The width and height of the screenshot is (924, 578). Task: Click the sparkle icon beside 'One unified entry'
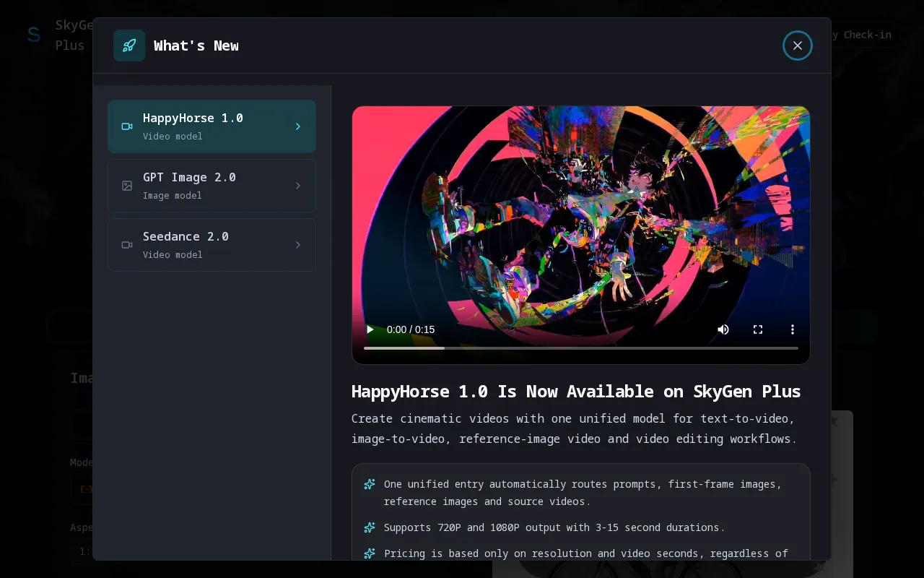coord(370,484)
